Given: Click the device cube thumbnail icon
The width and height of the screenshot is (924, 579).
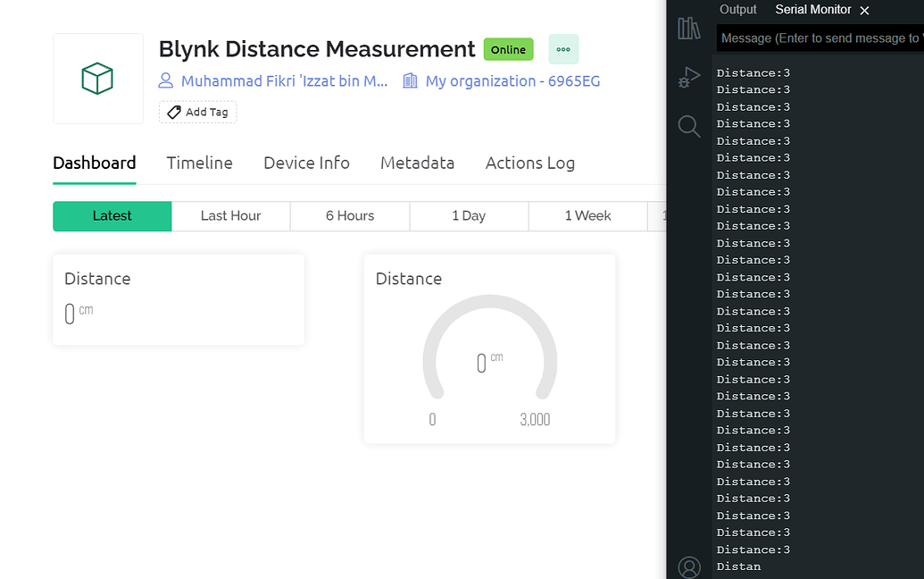Looking at the screenshot, I should point(98,79).
